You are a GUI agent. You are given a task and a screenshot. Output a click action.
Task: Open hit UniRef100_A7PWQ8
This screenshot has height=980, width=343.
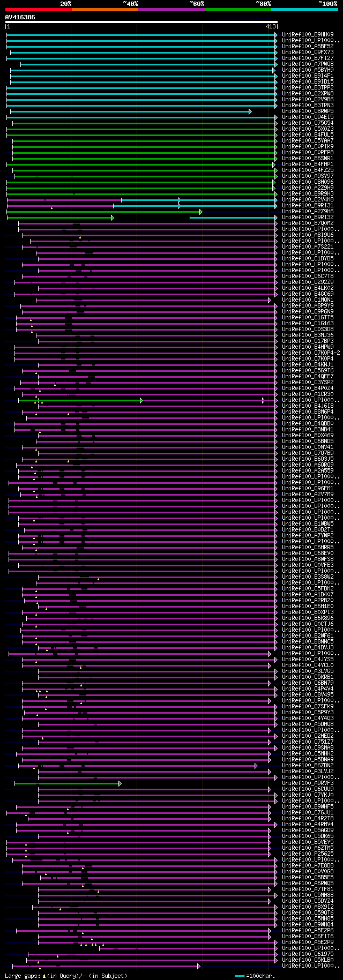coord(308,64)
